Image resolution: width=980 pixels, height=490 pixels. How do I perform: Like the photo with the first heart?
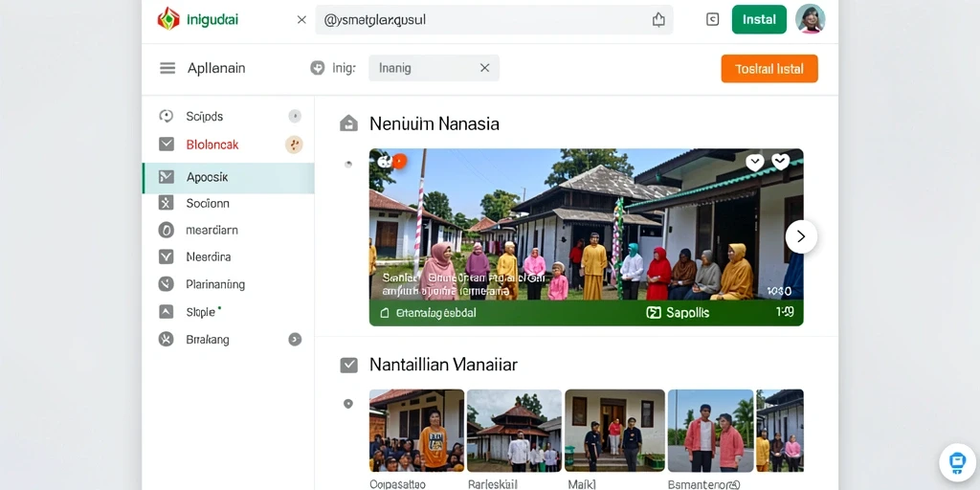tap(754, 163)
